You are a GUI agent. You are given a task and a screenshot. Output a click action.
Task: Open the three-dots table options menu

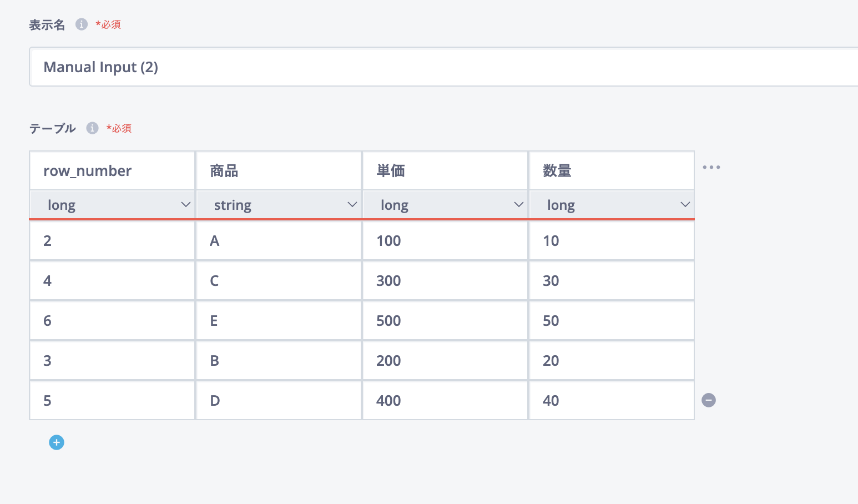711,167
